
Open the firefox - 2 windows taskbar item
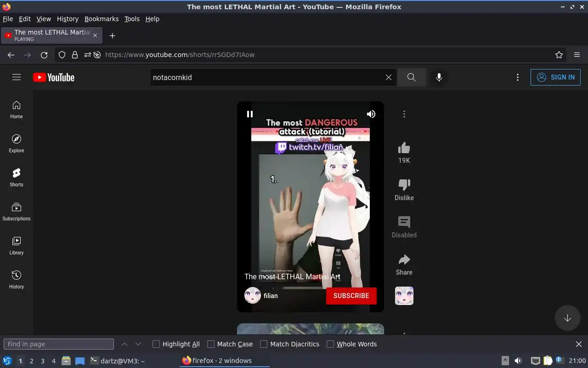224,361
